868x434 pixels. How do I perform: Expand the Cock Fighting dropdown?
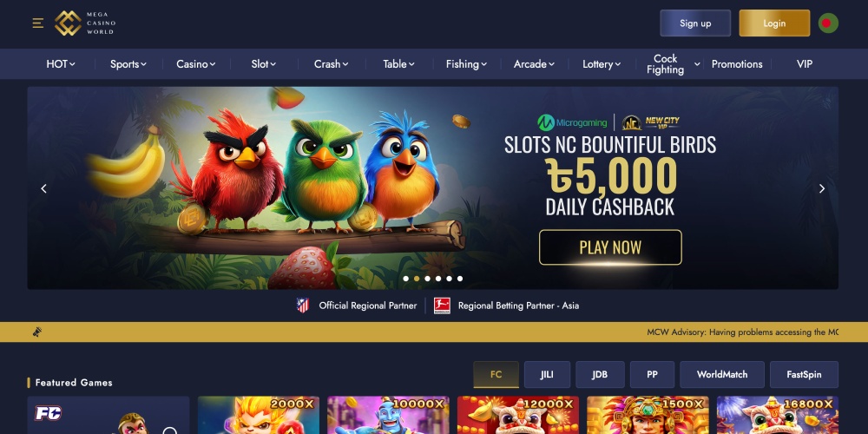(x=674, y=64)
